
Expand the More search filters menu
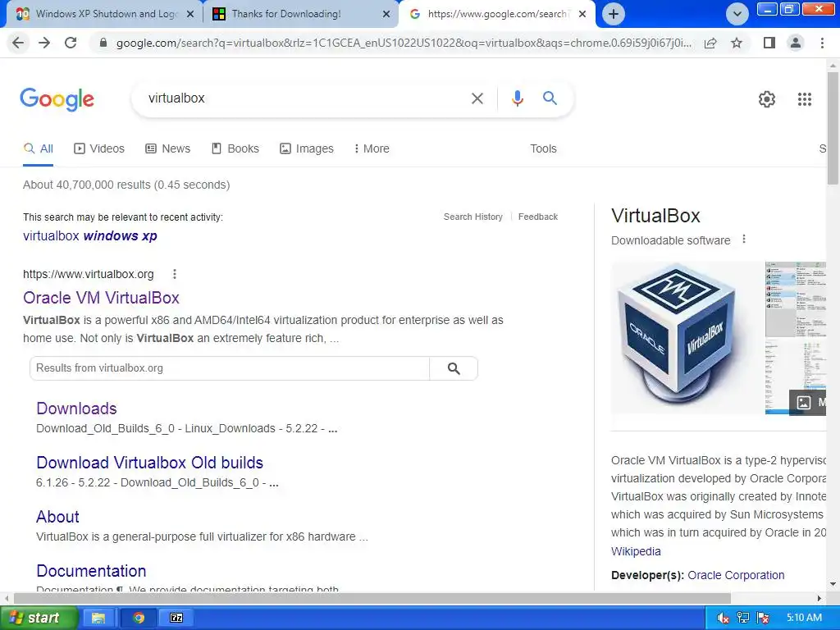coord(372,148)
